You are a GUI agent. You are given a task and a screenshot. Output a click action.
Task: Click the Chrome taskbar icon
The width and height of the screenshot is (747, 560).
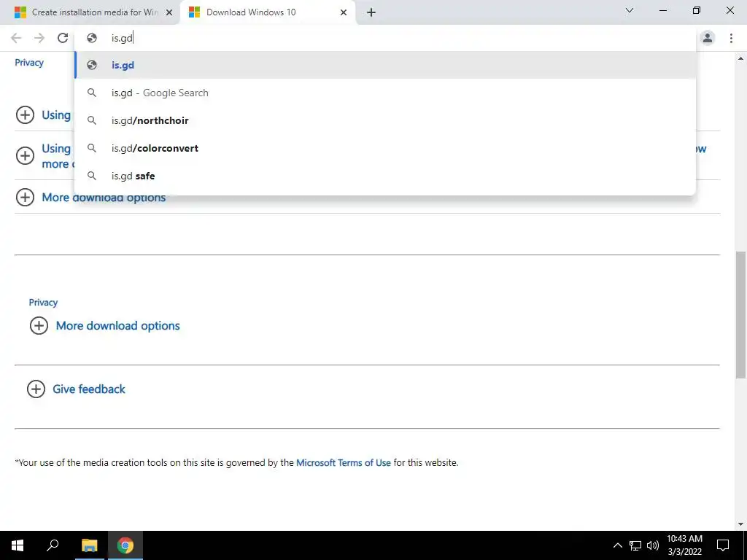click(125, 545)
